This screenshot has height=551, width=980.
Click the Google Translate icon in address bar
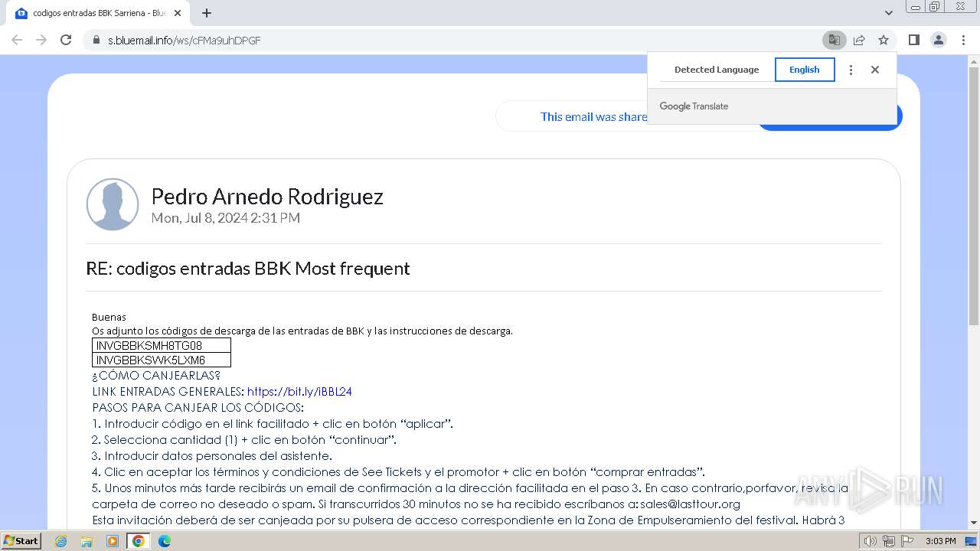(835, 40)
